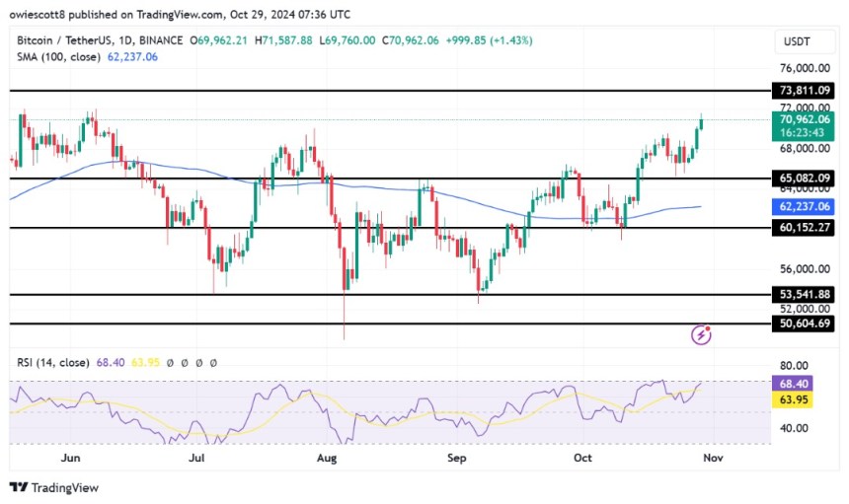Click the 73,811.09 resistance price label
The image size is (849, 504).
tap(804, 91)
